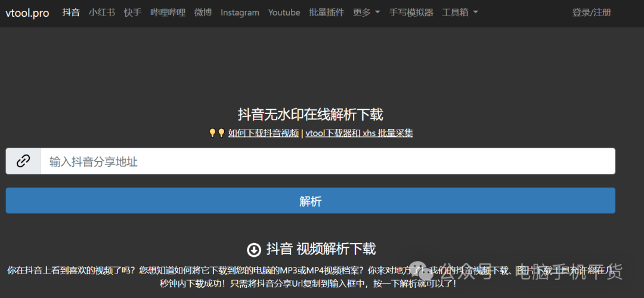The height and width of the screenshot is (298, 644).
Task: Focus the 输入抖音分享地址 input field
Action: [328, 161]
